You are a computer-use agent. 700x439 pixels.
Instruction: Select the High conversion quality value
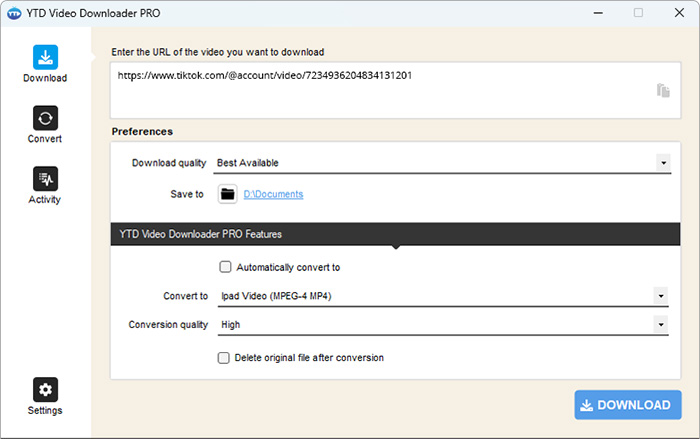click(231, 325)
